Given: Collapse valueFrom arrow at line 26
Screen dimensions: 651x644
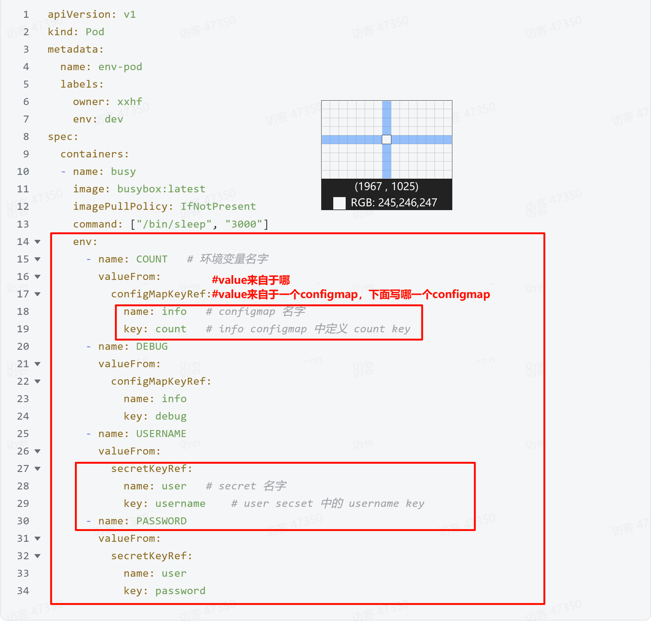Looking at the screenshot, I should [x=38, y=451].
